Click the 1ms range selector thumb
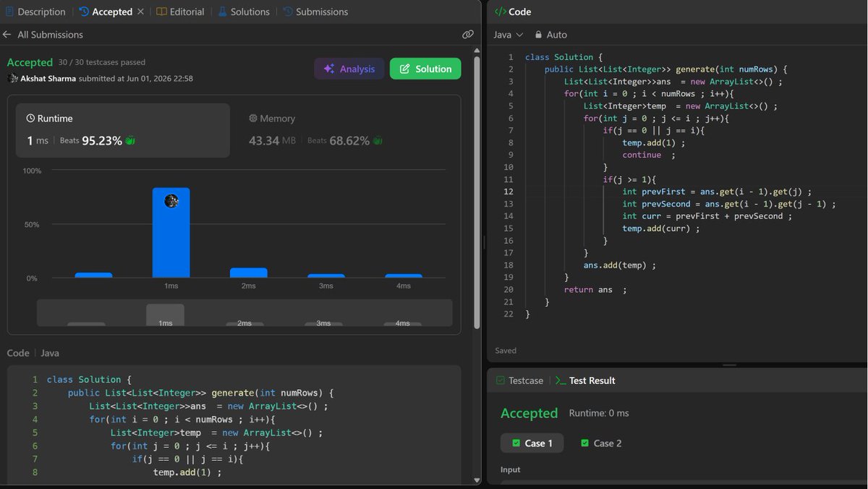This screenshot has height=489, width=868. pyautogui.click(x=165, y=315)
